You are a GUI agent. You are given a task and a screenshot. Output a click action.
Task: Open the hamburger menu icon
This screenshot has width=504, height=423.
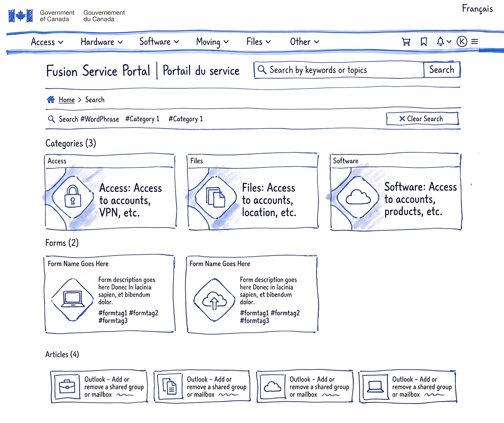(x=475, y=42)
